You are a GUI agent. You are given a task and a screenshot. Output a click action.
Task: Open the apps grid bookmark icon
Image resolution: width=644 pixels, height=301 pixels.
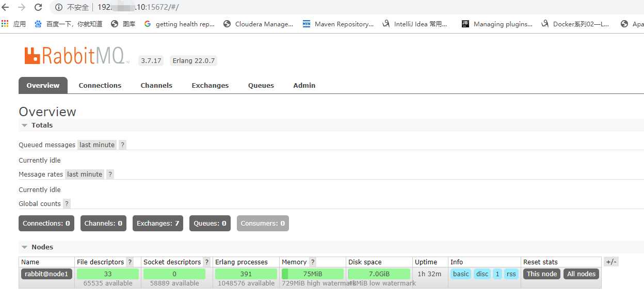click(5, 24)
